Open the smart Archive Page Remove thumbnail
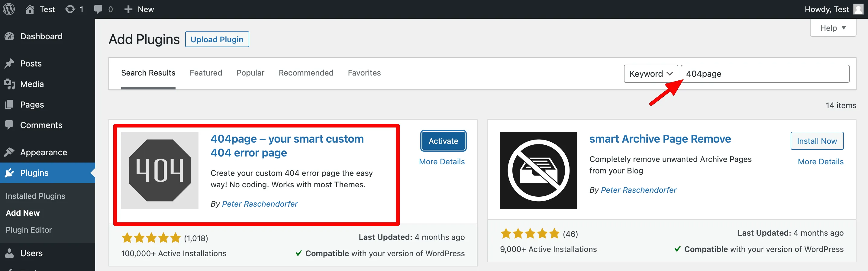The width and height of the screenshot is (868, 271). 538,170
